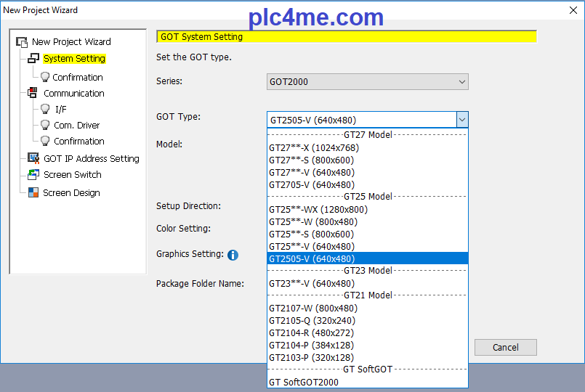Screen dimensions: 585x392
Task: Click the I/F lightbulb icon
Action: coord(45,110)
